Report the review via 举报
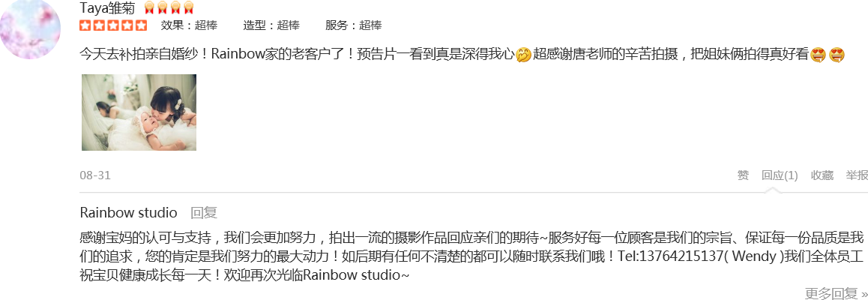 click(856, 175)
